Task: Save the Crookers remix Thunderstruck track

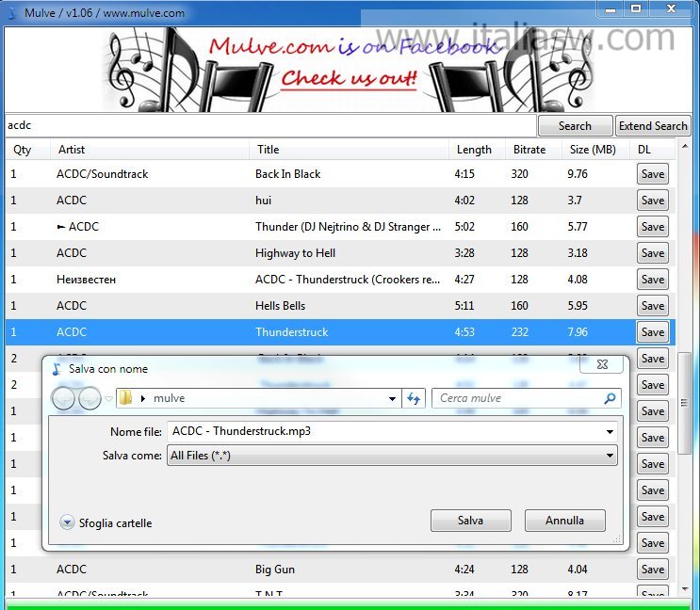Action: tap(653, 280)
